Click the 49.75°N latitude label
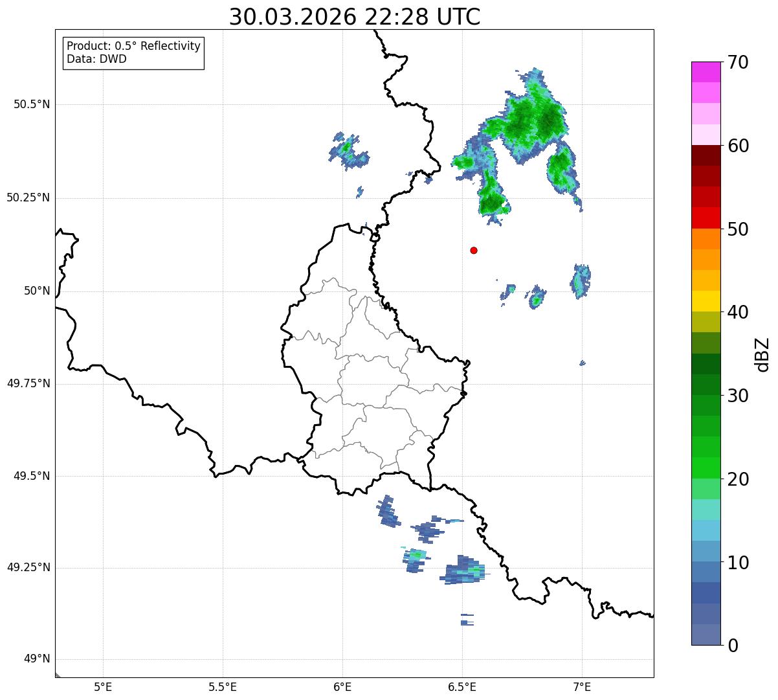 (x=28, y=383)
